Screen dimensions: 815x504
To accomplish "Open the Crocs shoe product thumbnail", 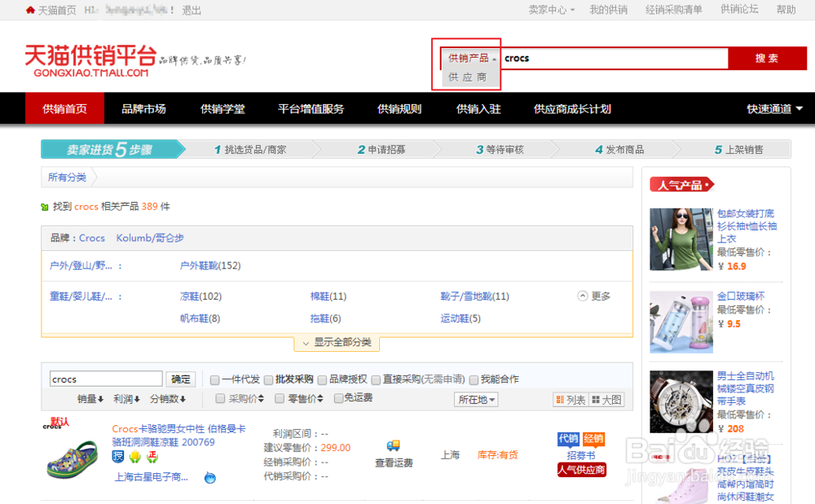I will pyautogui.click(x=72, y=458).
